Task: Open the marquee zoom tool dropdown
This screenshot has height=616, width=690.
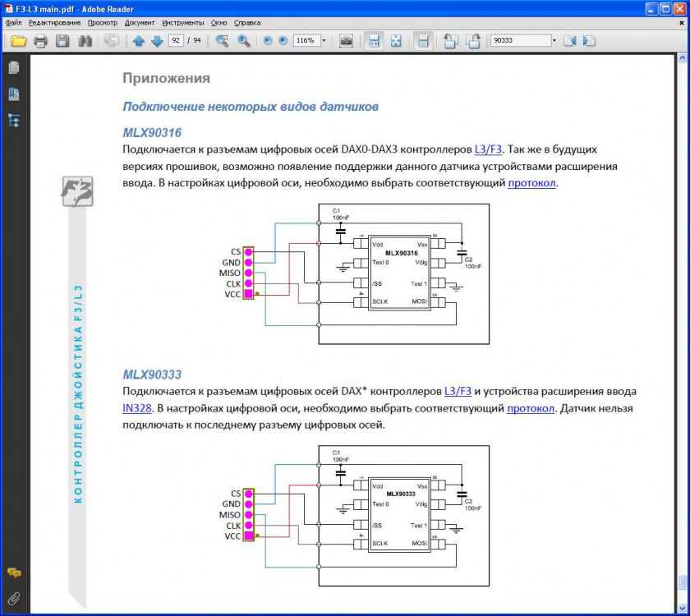Action: click(228, 41)
